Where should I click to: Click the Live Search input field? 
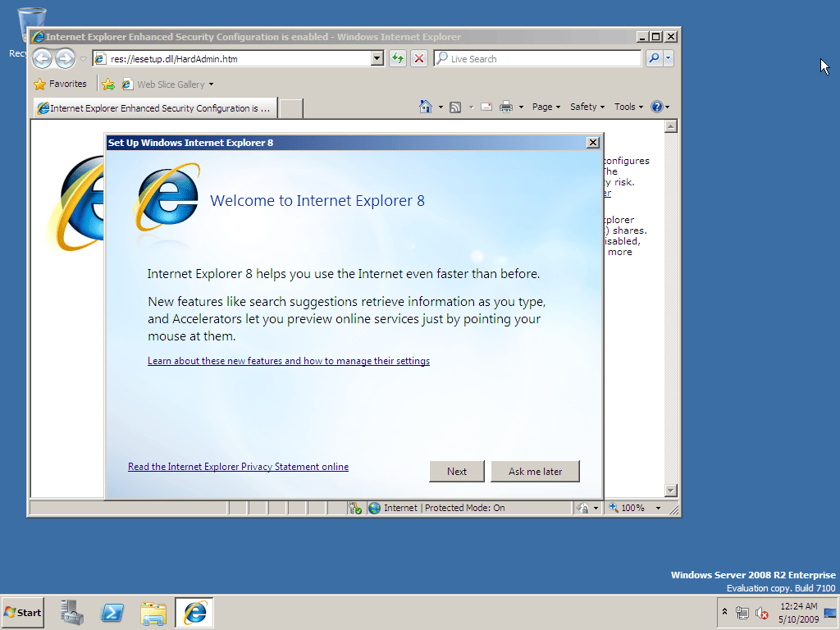(537, 58)
